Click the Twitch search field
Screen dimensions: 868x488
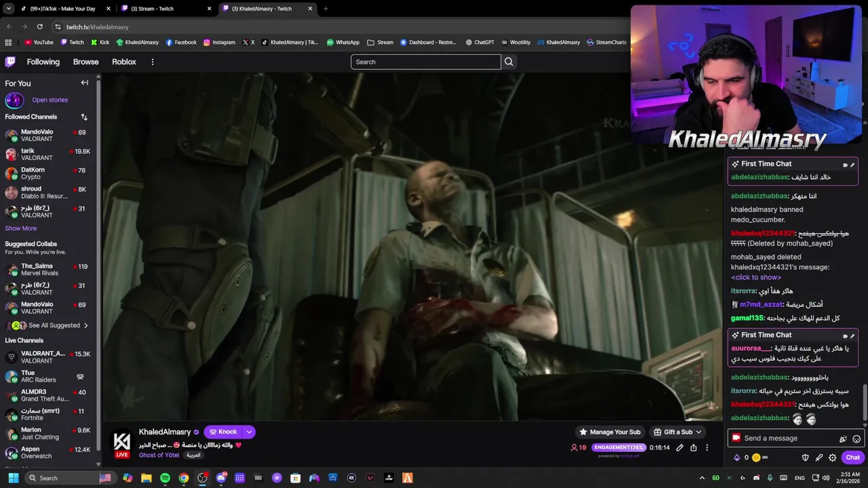click(426, 62)
